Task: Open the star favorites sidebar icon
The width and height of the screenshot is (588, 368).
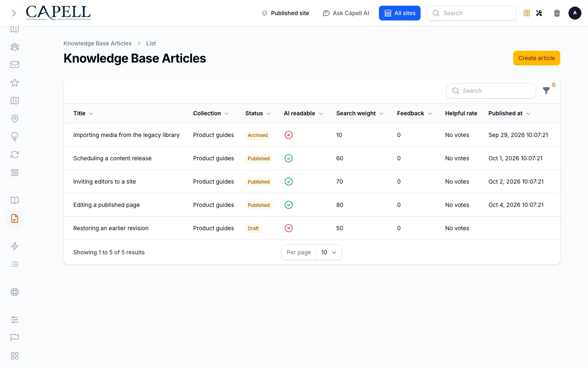Action: 15,83
